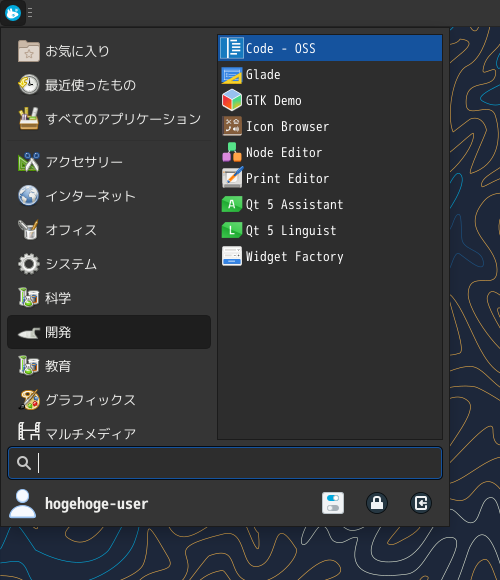This screenshot has width=500, height=580.
Task: Launch Node Editor
Action: [x=330, y=152]
